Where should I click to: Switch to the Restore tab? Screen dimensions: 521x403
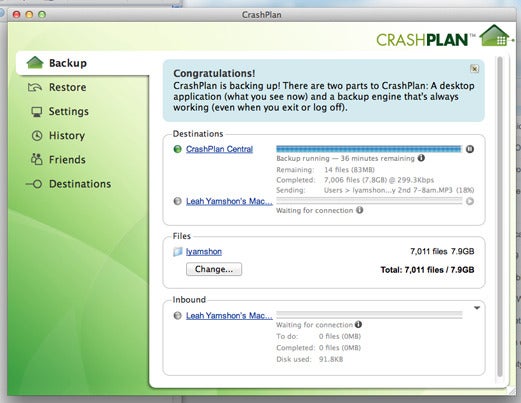(x=67, y=87)
